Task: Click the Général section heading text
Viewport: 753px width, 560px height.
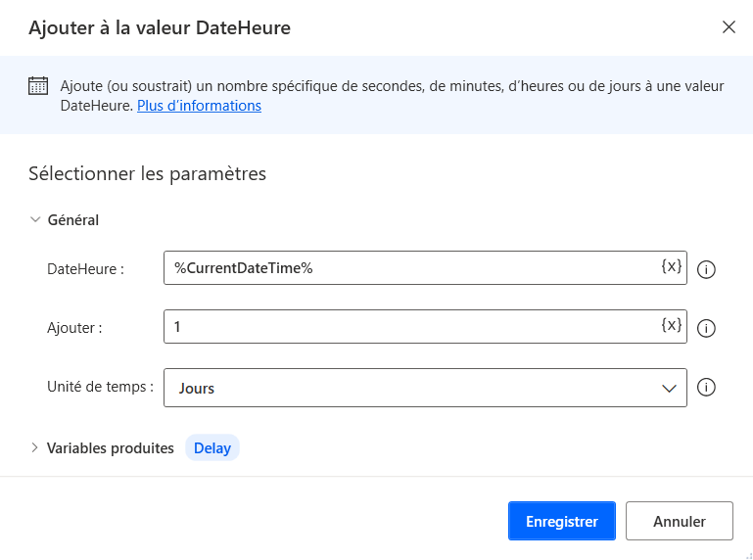Action: 73,220
